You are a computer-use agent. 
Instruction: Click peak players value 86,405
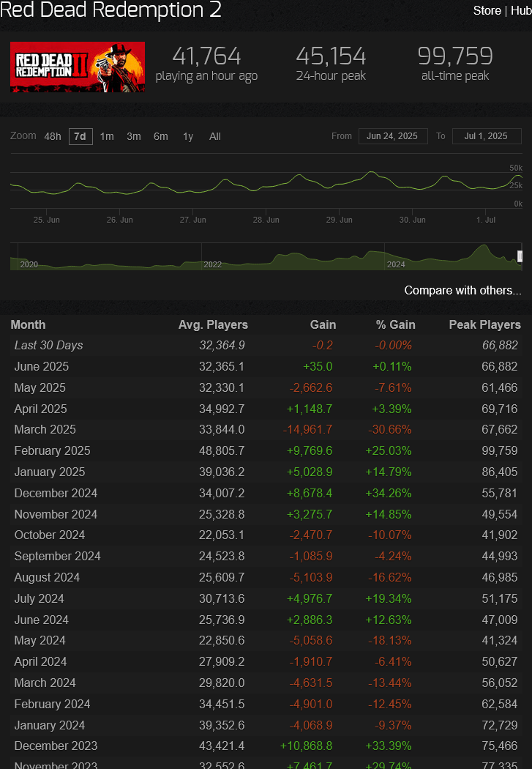point(500,472)
